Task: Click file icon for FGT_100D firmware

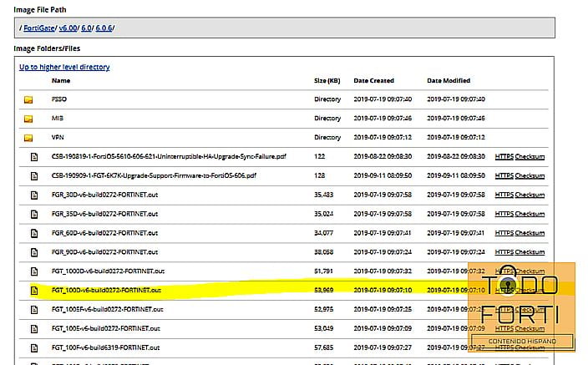Action: coord(34,291)
